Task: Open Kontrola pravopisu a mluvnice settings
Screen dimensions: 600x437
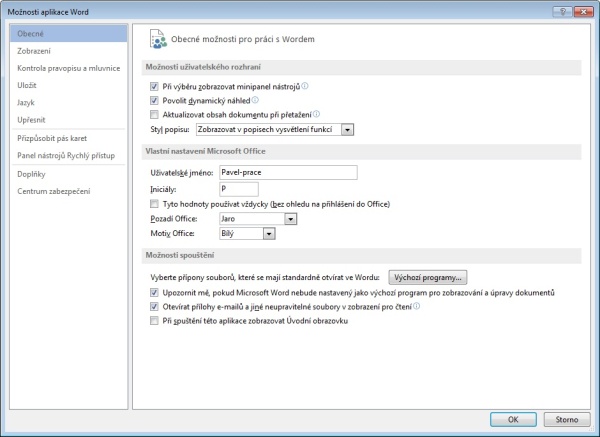Action: pos(68,68)
